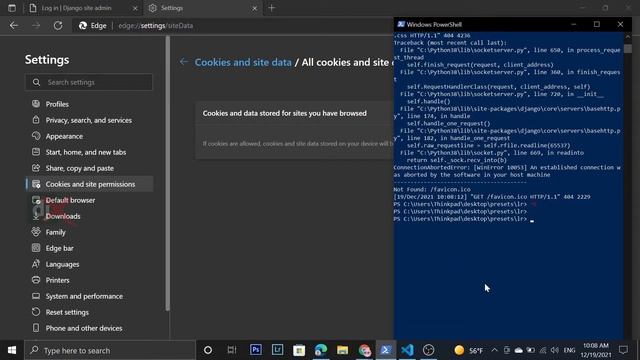The height and width of the screenshot is (360, 640).
Task: Open Visual Studio Code from the taskbar
Action: 407,350
